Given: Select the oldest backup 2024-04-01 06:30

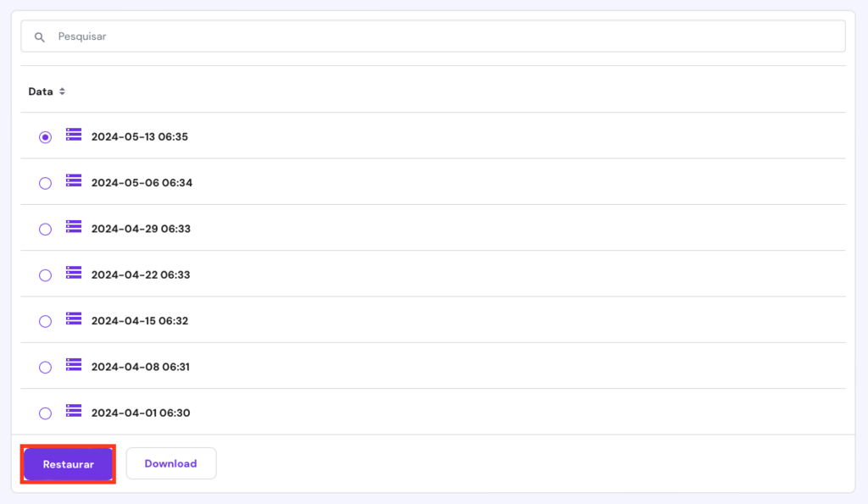Looking at the screenshot, I should [x=45, y=411].
